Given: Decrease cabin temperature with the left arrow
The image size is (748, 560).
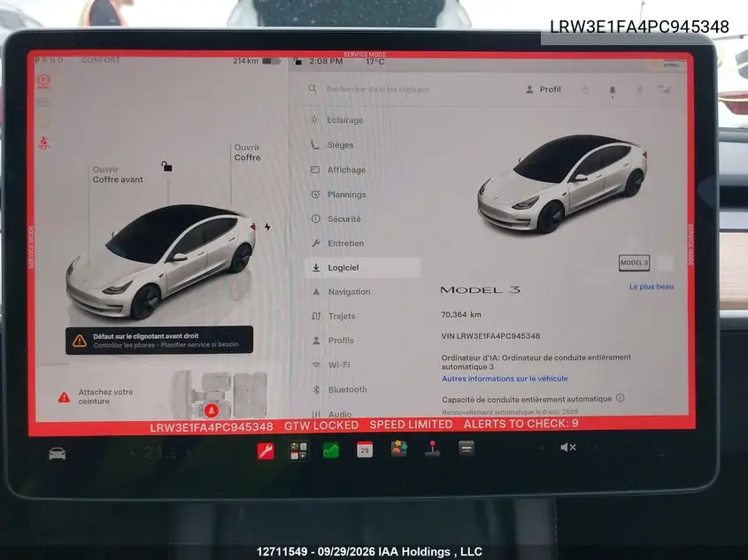Looking at the screenshot, I should pos(133,453).
